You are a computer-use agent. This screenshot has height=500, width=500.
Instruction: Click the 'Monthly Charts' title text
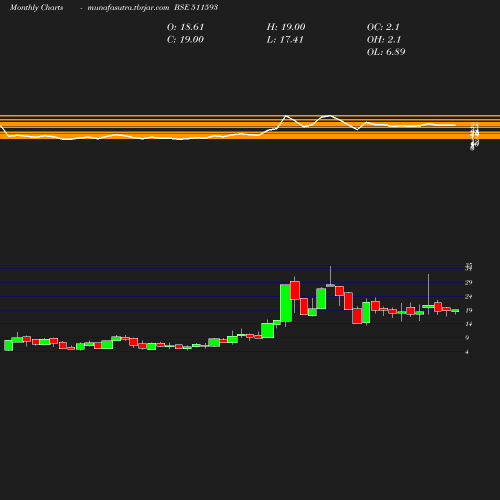point(37,7)
